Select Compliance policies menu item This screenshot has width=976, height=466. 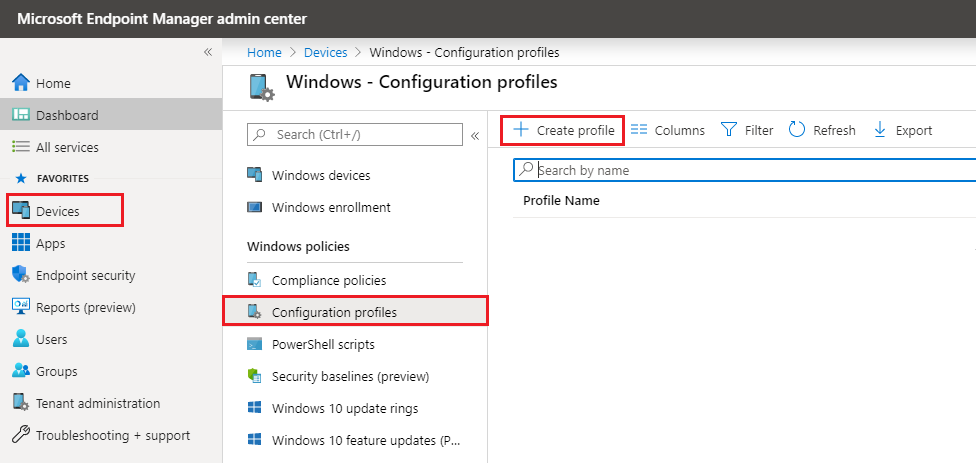pos(328,281)
